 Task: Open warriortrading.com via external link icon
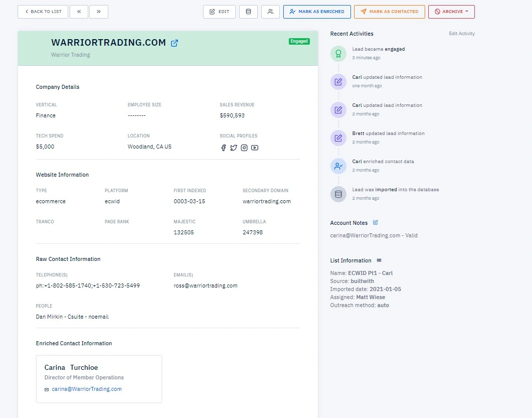point(174,43)
